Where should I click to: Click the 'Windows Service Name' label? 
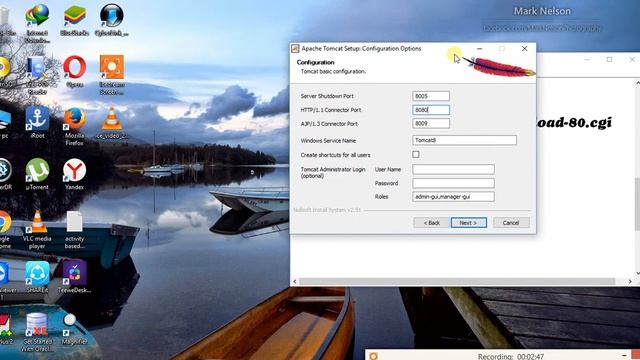(328, 140)
